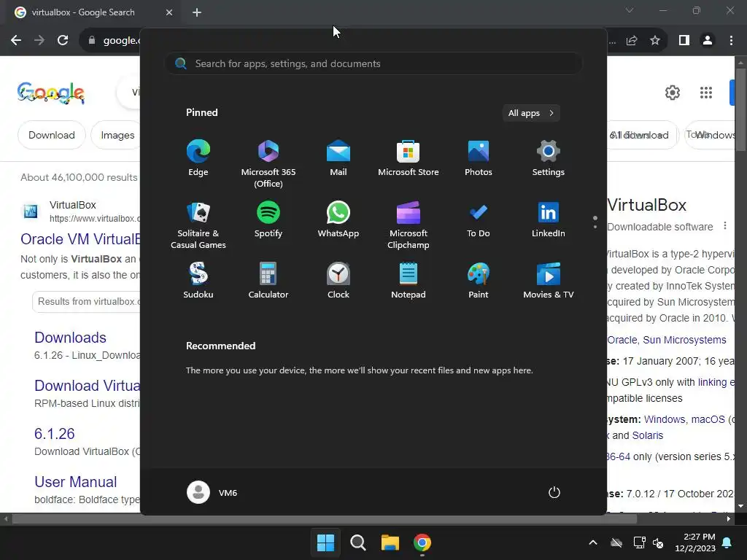Click the Oracle, Sun Microsystems link

click(667, 340)
